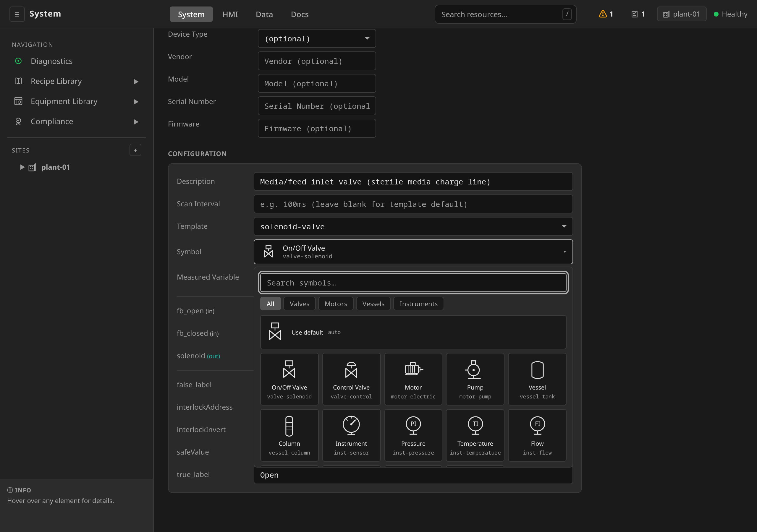Open the plant-01 site selector
Image resolution: width=757 pixels, height=532 pixels.
coord(682,14)
